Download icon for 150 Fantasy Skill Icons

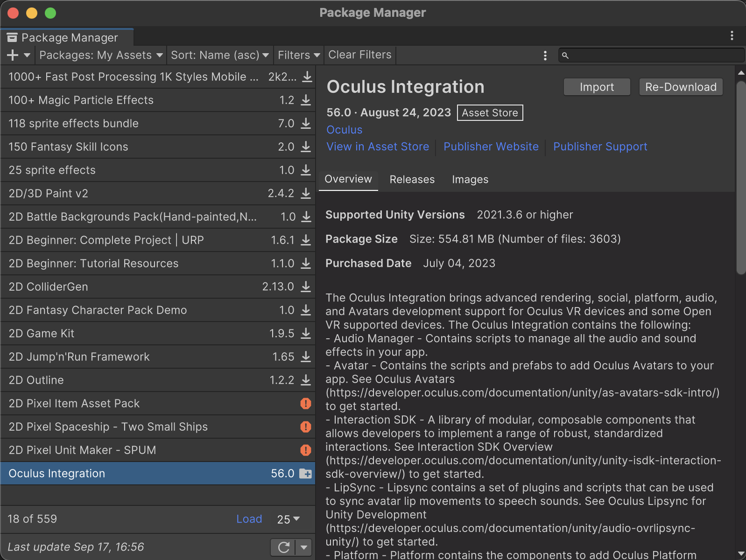point(306,147)
